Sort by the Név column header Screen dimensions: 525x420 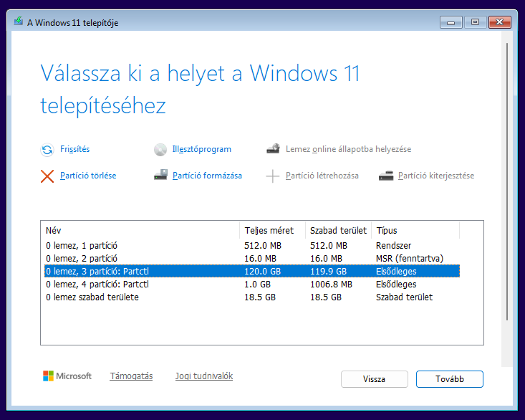[x=142, y=231]
